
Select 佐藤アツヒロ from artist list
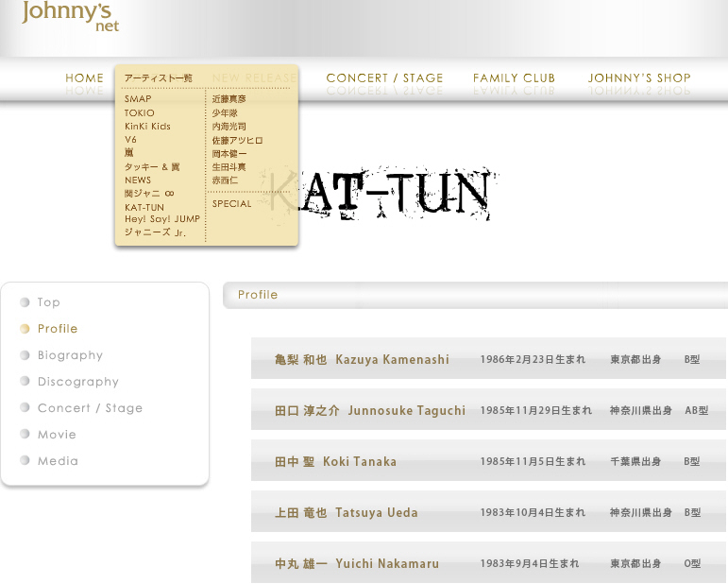(x=237, y=140)
